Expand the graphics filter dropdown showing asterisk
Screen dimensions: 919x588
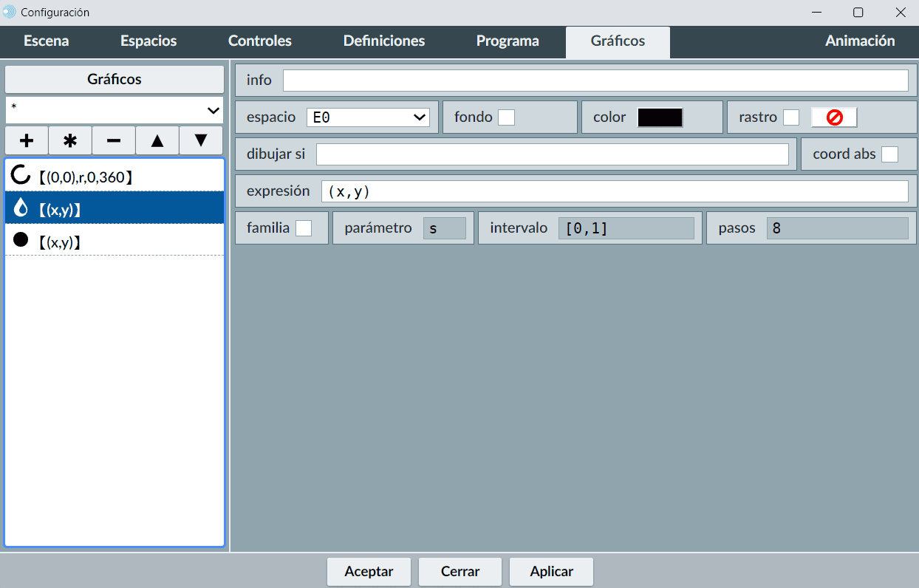(115, 110)
